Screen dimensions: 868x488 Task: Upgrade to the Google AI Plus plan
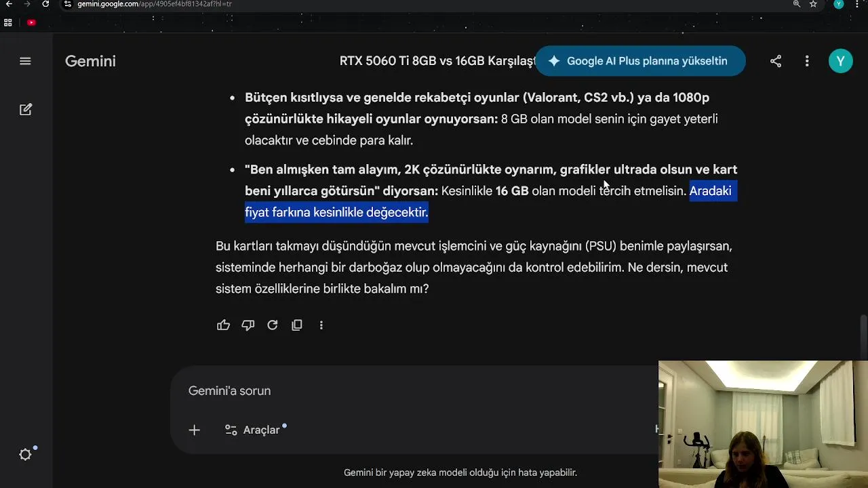(640, 61)
